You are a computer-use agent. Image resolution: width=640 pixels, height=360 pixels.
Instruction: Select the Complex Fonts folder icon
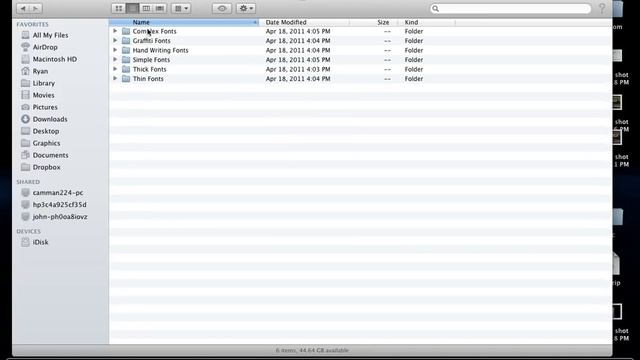coord(126,31)
